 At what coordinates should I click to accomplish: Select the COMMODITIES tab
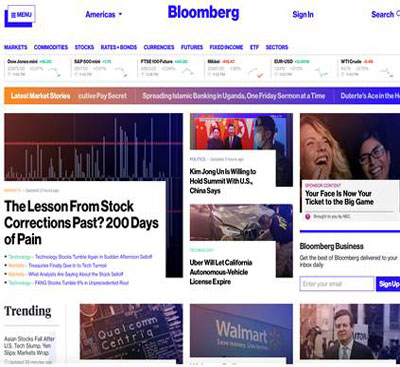[x=51, y=47]
